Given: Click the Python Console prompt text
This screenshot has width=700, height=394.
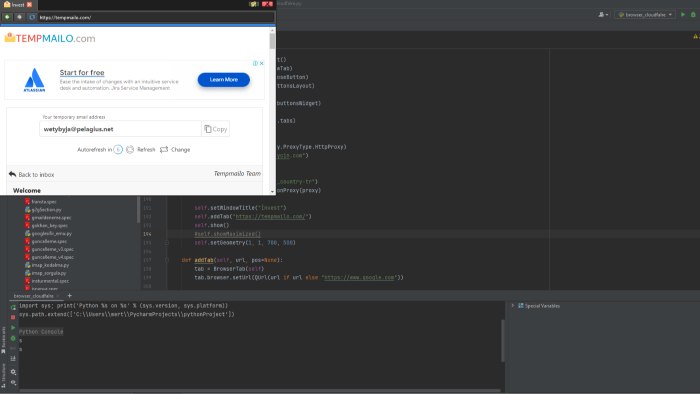Looking at the screenshot, I should (x=41, y=332).
